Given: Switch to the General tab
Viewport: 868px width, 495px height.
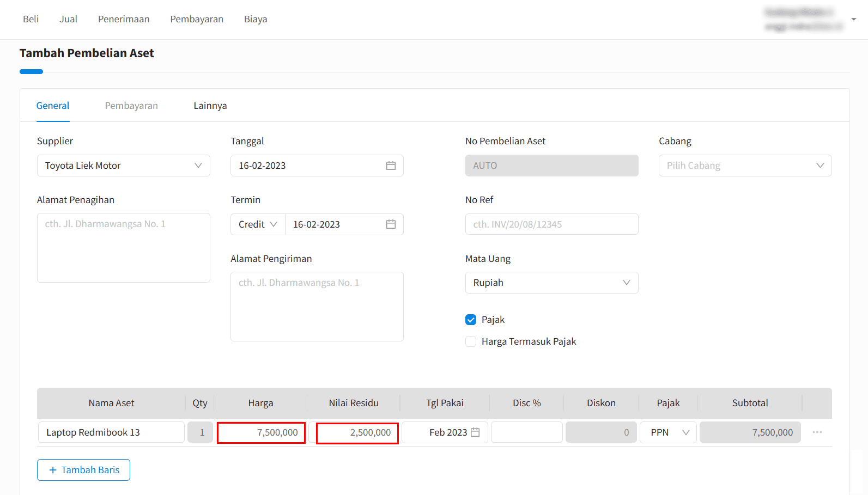Looking at the screenshot, I should pyautogui.click(x=53, y=106).
